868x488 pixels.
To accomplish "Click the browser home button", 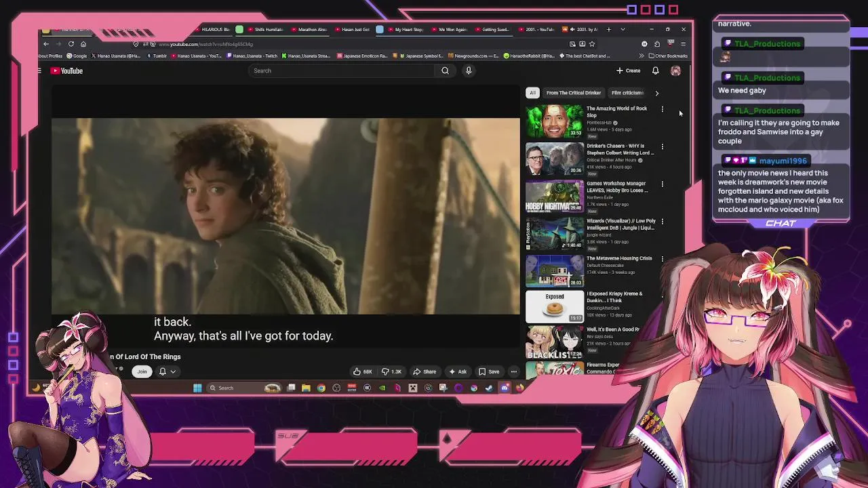I will point(83,44).
